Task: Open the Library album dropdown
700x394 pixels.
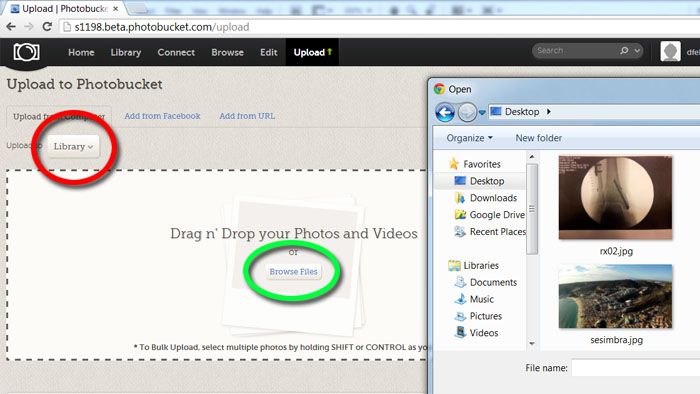Action: coord(73,146)
